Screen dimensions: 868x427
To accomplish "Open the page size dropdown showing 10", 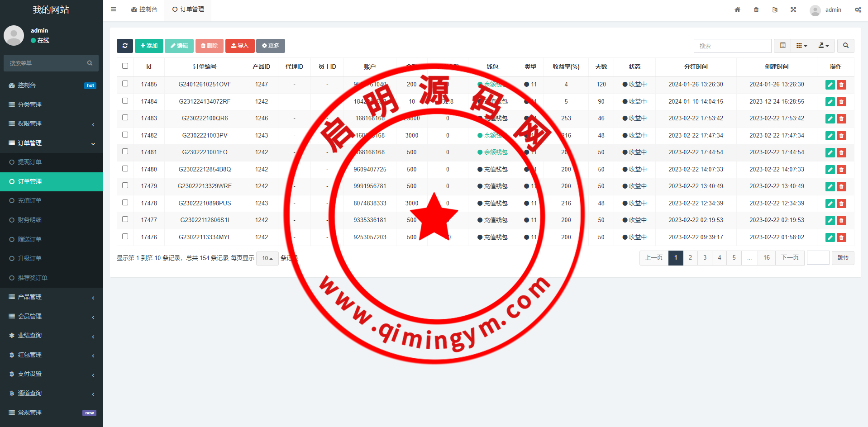I will coord(267,258).
